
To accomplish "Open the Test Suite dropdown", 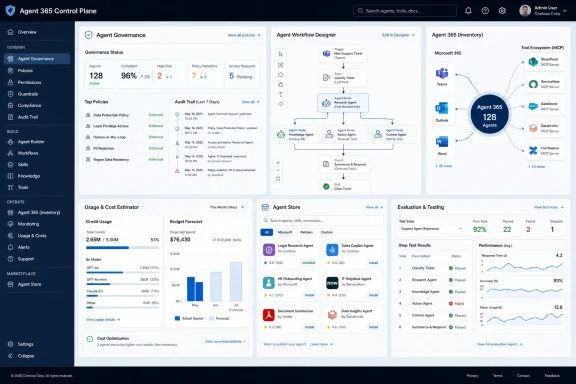I will 431,229.
